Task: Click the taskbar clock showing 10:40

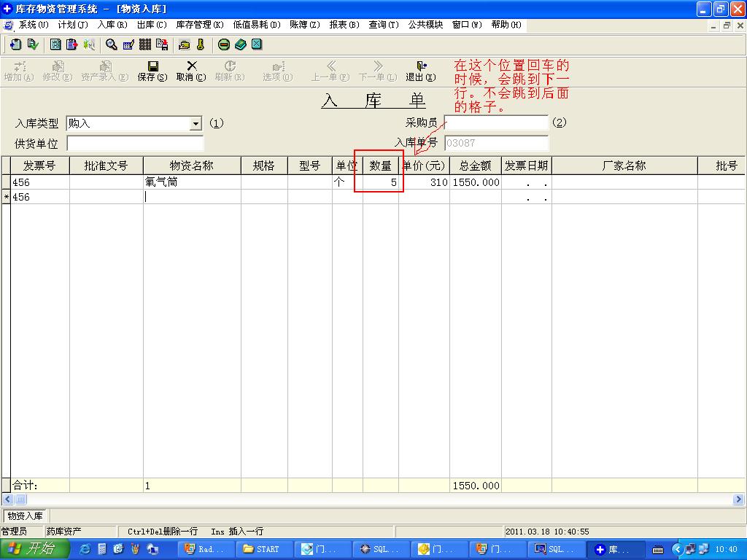Action: [x=726, y=550]
